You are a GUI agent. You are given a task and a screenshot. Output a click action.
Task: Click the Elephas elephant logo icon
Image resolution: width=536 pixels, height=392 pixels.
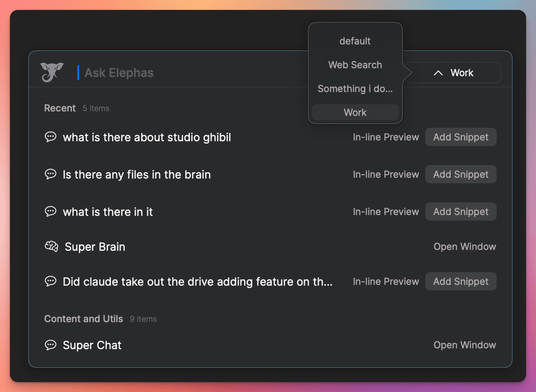tap(52, 72)
